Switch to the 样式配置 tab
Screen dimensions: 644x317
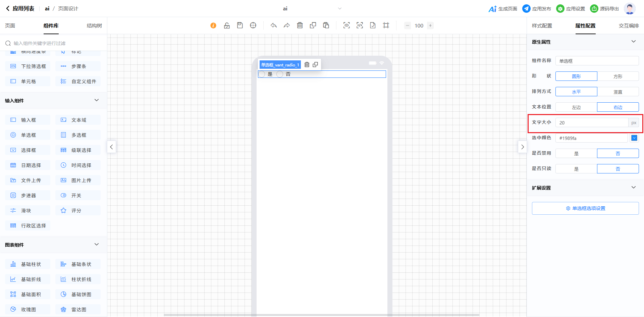[x=542, y=26]
